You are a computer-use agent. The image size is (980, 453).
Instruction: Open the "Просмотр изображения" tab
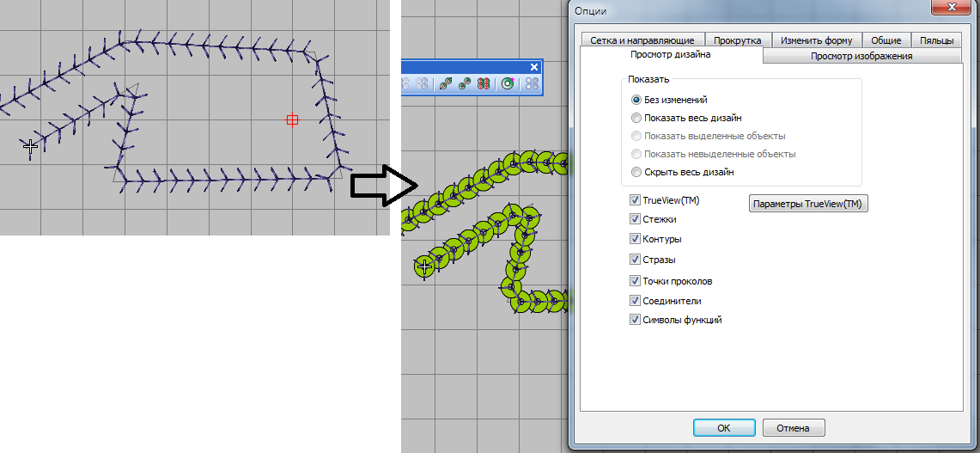click(x=861, y=57)
